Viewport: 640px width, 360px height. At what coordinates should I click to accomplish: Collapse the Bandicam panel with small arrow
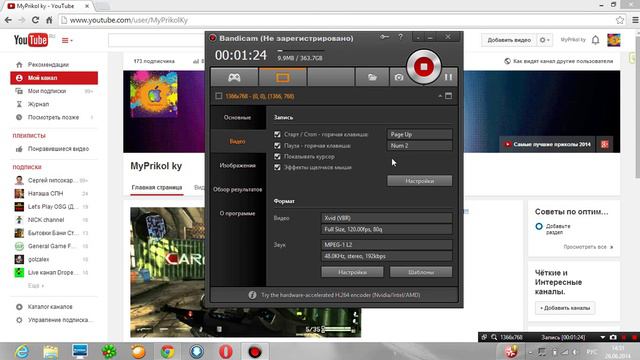coord(440,96)
